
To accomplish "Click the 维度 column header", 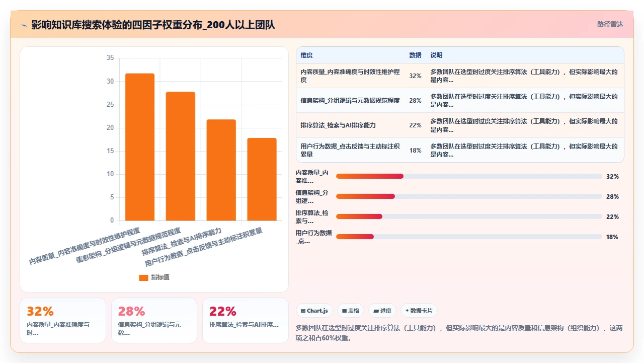I will pyautogui.click(x=306, y=55).
